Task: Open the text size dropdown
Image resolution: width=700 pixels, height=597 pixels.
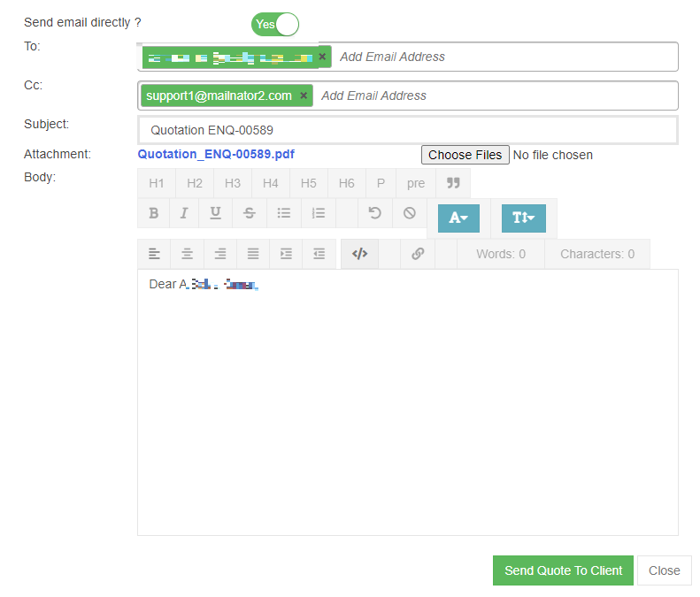Action: point(523,218)
